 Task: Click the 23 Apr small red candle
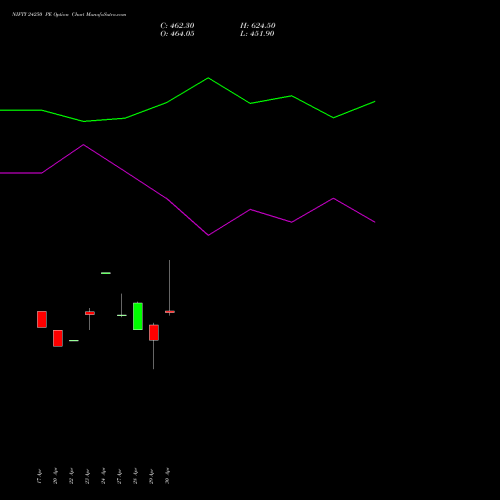point(90,313)
